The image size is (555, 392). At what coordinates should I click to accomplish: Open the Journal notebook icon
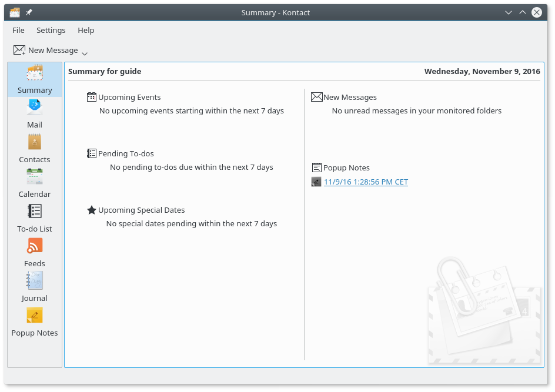35,280
